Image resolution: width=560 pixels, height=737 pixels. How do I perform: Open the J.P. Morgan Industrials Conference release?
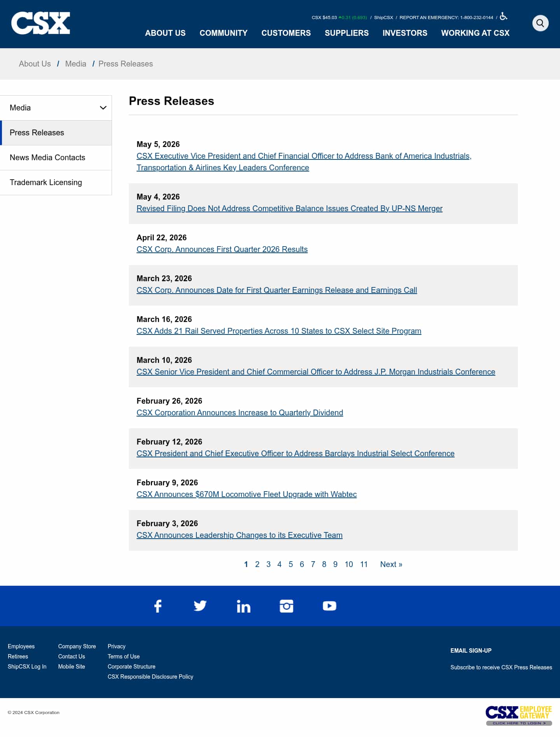(x=316, y=372)
